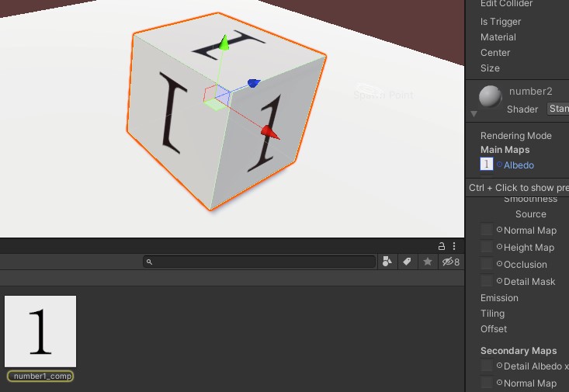Screen dimensions: 569x392
Task: Open texture picker circle next to Detail Mask
Action: 500,281
